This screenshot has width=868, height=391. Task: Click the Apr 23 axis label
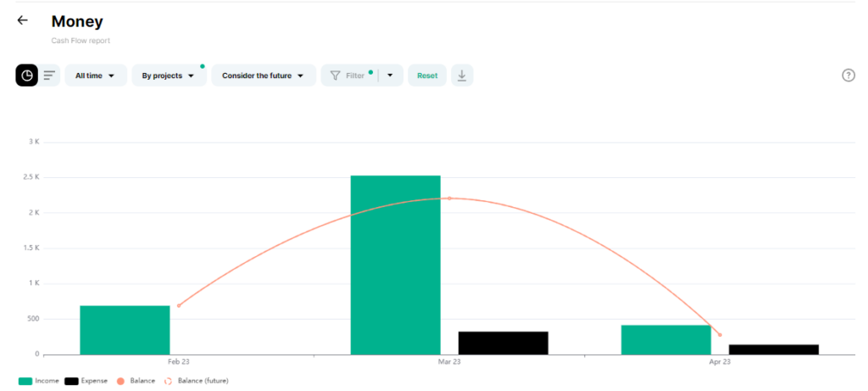[x=721, y=361]
